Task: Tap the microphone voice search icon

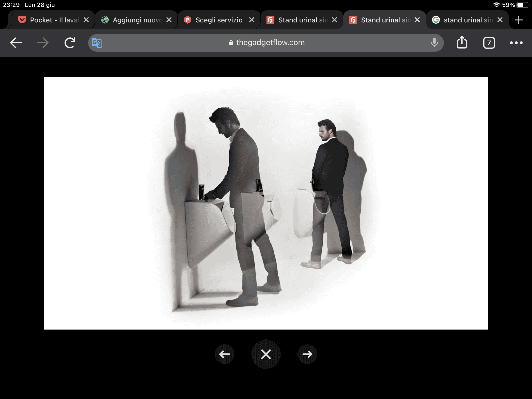Action: click(434, 43)
